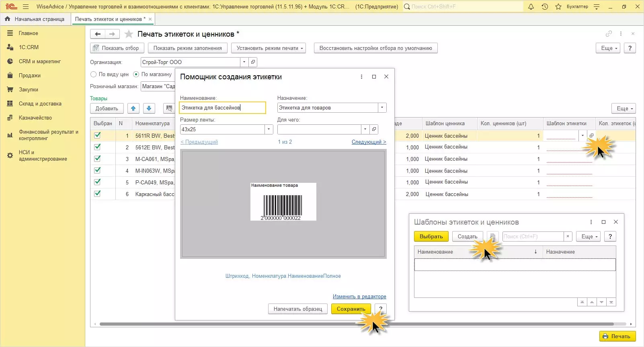Open the Продажи section in the sidebar
The height and width of the screenshot is (347, 644).
tap(29, 76)
